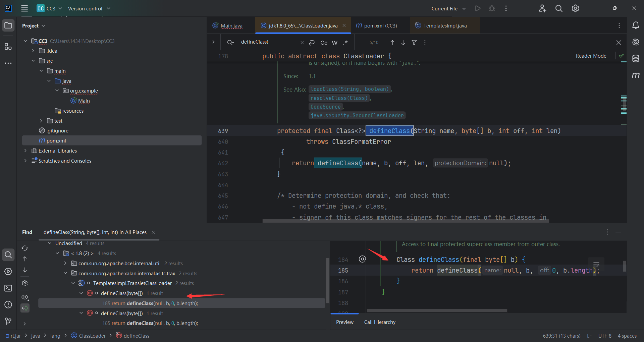The image size is (644, 342).
Task: Show more tool windows ellipsis
Action: pos(8,63)
